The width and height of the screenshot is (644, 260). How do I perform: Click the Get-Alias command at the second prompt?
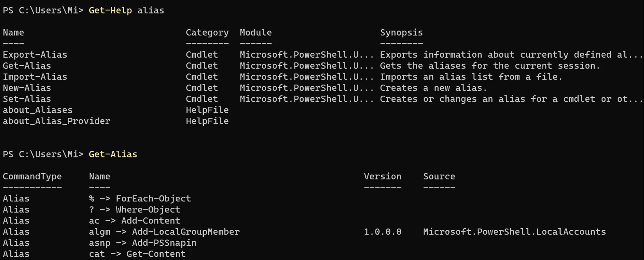113,154
